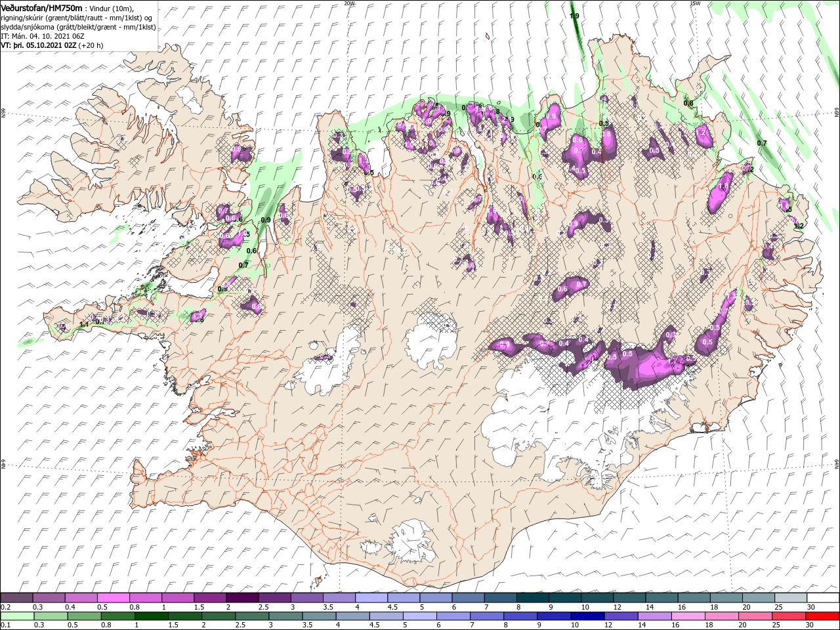
Task: Pick upper legend swatch between 2.5 and 3
Action: click(x=274, y=598)
